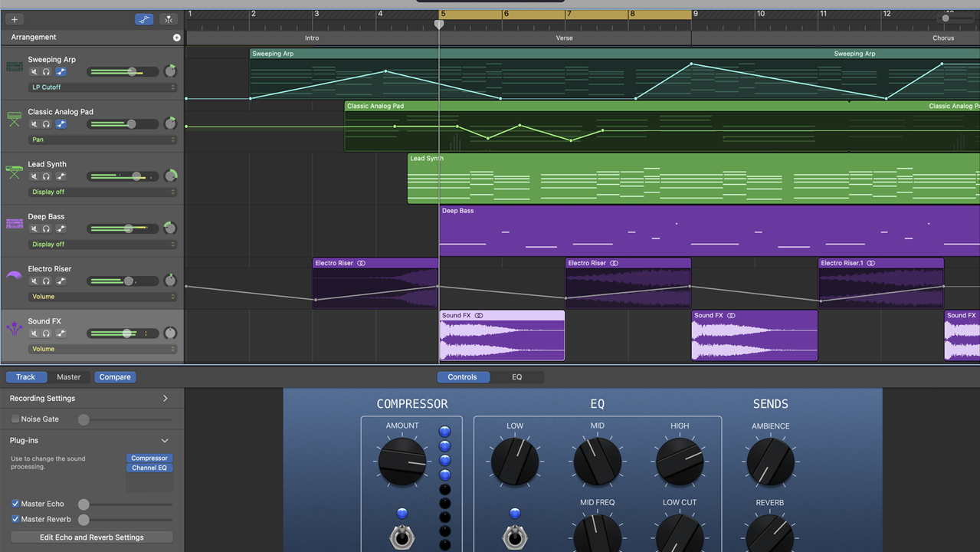The width and height of the screenshot is (980, 552).
Task: Solo the Deep Bass track
Action: coord(47,228)
